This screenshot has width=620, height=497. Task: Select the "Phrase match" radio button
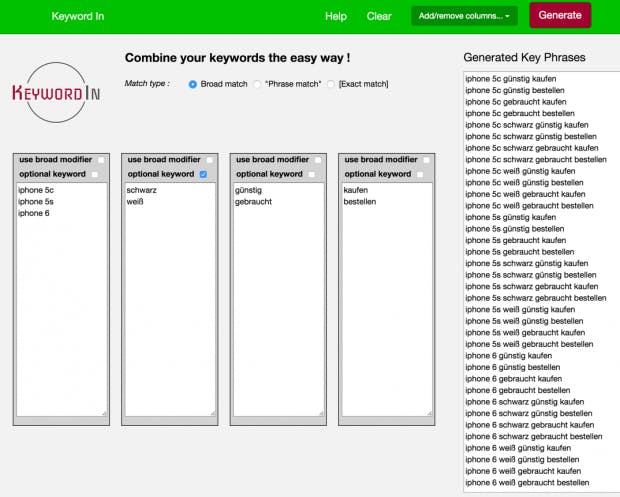[x=257, y=84]
